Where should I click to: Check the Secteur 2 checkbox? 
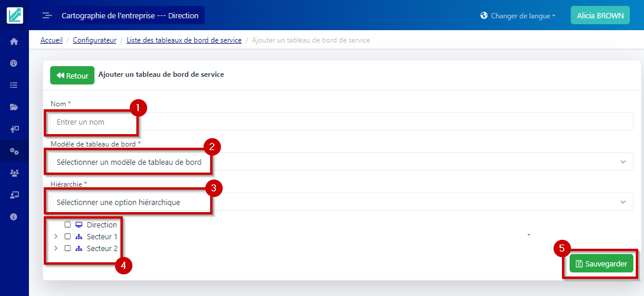(68, 248)
